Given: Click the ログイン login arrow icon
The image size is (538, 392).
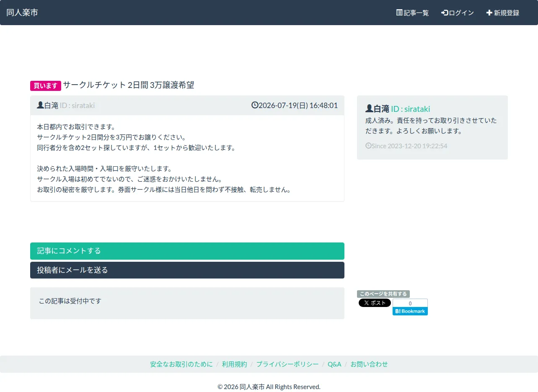Looking at the screenshot, I should (445, 13).
